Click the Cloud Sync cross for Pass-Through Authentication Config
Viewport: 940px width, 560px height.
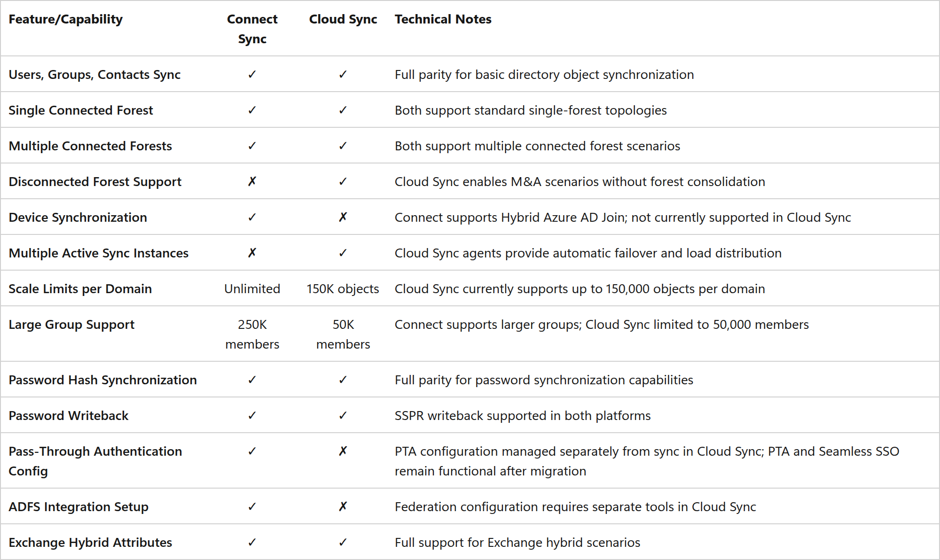pos(343,451)
